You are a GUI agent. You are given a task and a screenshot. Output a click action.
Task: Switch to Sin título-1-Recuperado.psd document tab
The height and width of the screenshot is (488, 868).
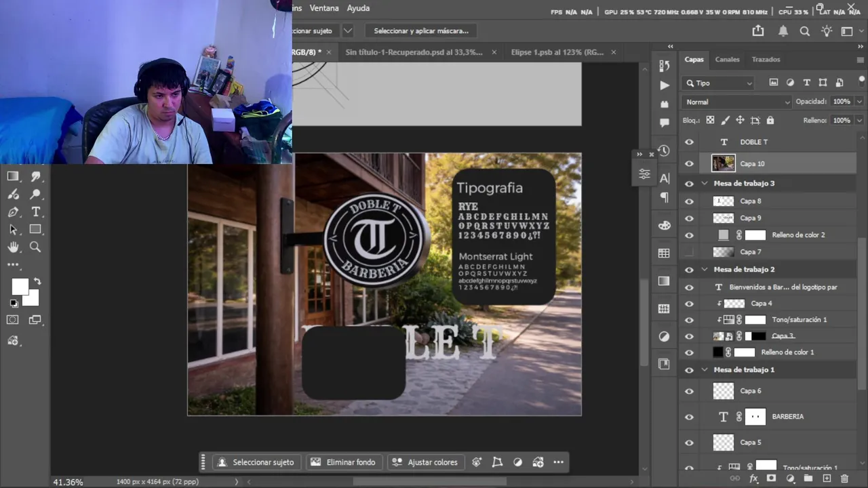[414, 52]
